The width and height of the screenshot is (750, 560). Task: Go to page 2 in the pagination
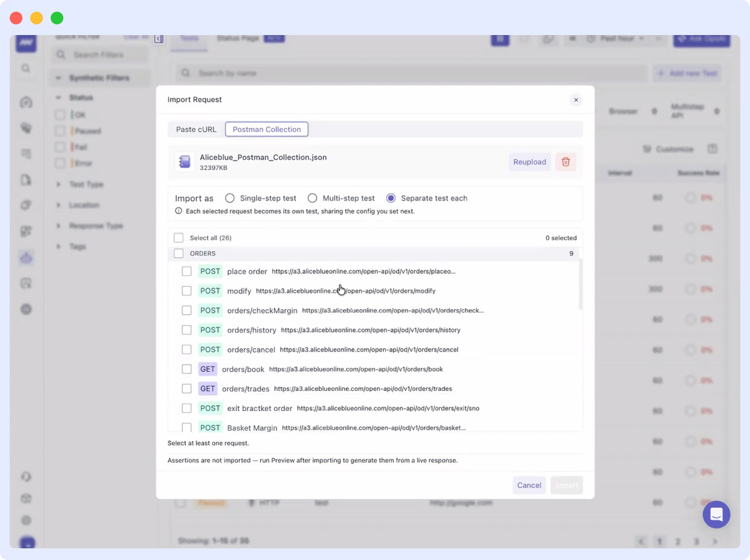click(x=677, y=541)
